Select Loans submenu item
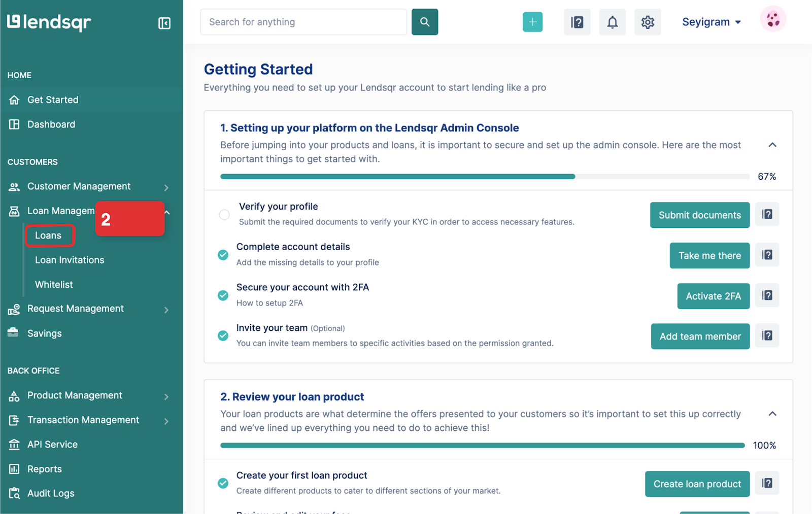This screenshot has width=812, height=514. pos(48,235)
